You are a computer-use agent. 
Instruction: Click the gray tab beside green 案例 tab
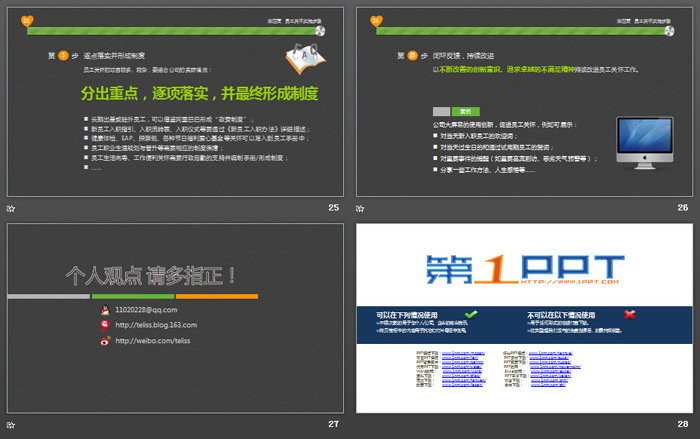(x=442, y=111)
